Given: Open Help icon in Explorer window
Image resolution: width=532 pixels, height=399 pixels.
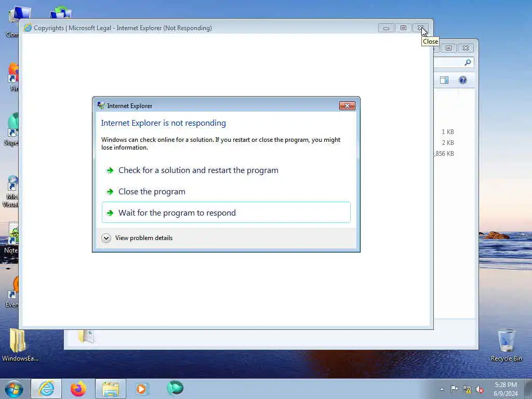Looking at the screenshot, I should 463,80.
